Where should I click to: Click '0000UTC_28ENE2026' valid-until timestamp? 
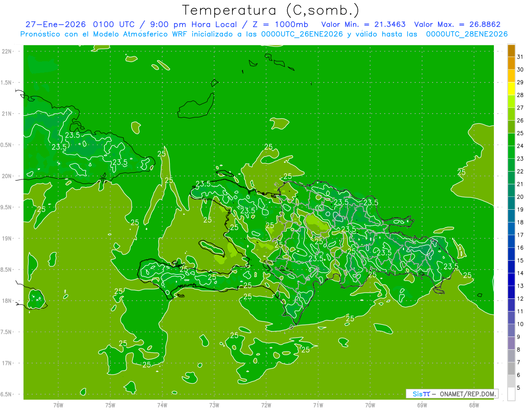point(467,34)
